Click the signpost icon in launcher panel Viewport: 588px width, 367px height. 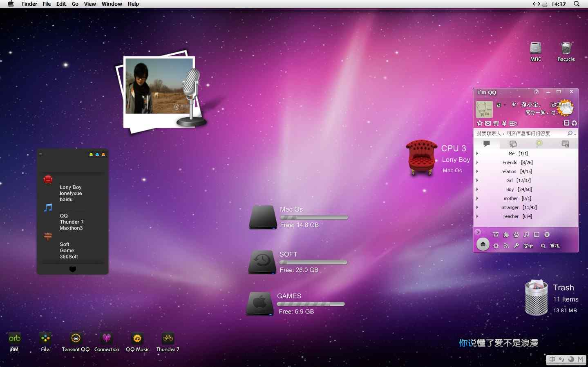coord(48,236)
